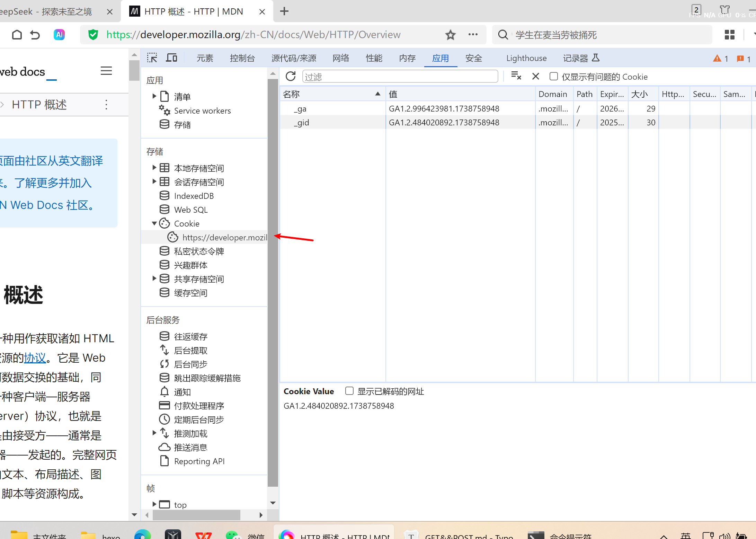
Task: Click the refresh cookies icon
Action: tap(291, 76)
